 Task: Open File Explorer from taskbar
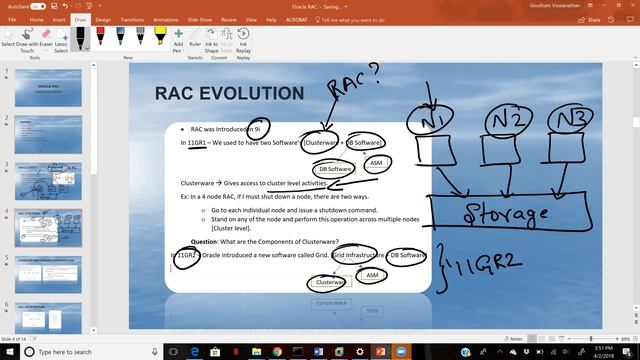pyautogui.click(x=256, y=351)
